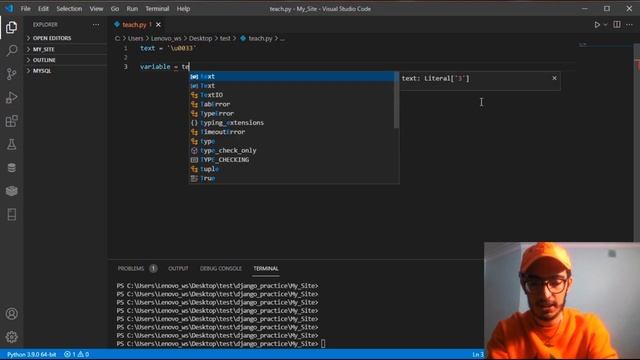Choose the TypeError suggestion
The height and width of the screenshot is (360, 640).
291,113
